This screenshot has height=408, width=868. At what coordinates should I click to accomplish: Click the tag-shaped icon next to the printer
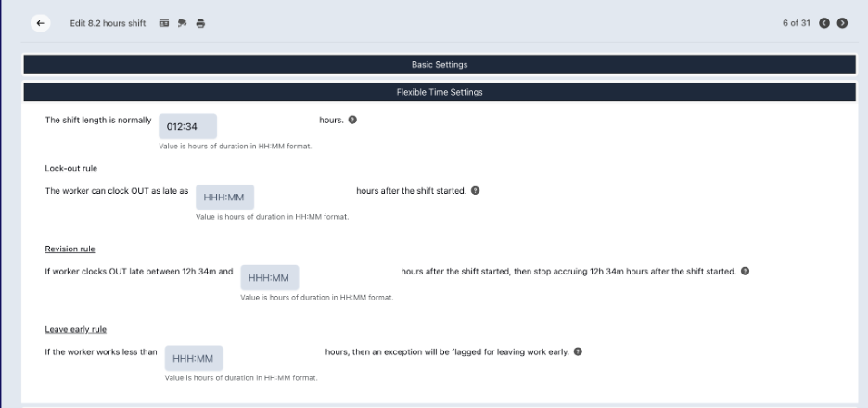(182, 22)
